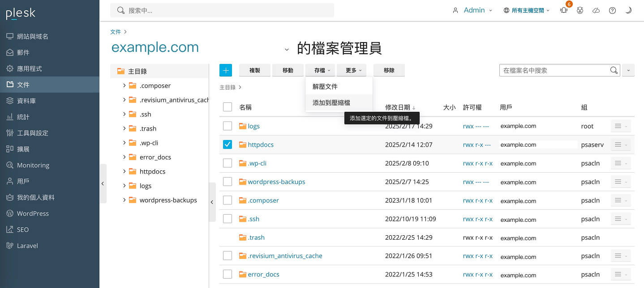
Task: Click the file name search field
Action: [x=554, y=70]
